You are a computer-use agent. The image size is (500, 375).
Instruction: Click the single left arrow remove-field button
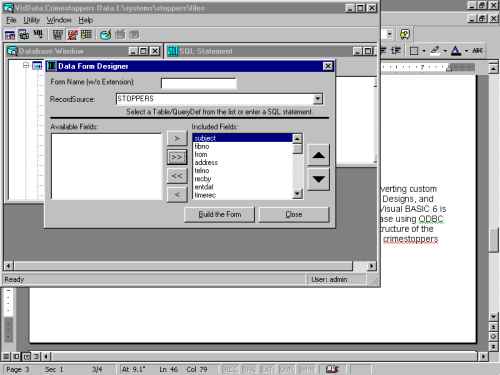click(x=177, y=194)
